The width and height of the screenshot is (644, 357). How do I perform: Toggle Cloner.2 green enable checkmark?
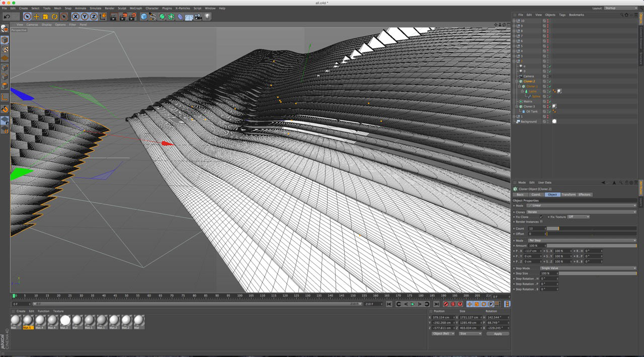550,81
